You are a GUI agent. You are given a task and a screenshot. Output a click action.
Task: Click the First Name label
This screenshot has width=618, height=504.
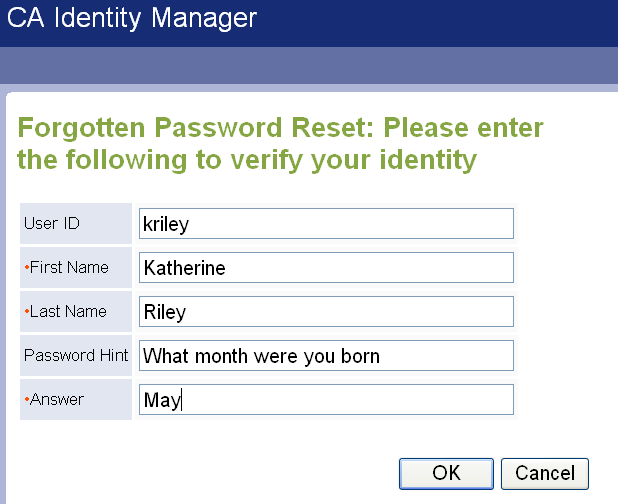coord(68,267)
